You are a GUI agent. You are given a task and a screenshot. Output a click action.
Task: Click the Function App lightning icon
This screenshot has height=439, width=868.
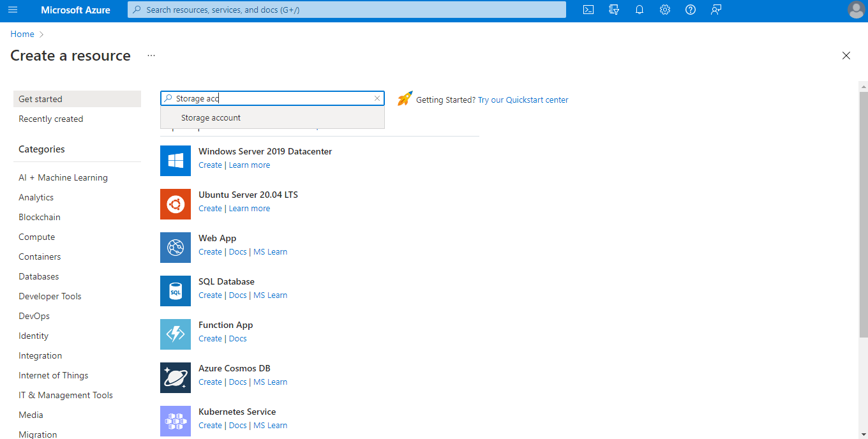click(175, 334)
